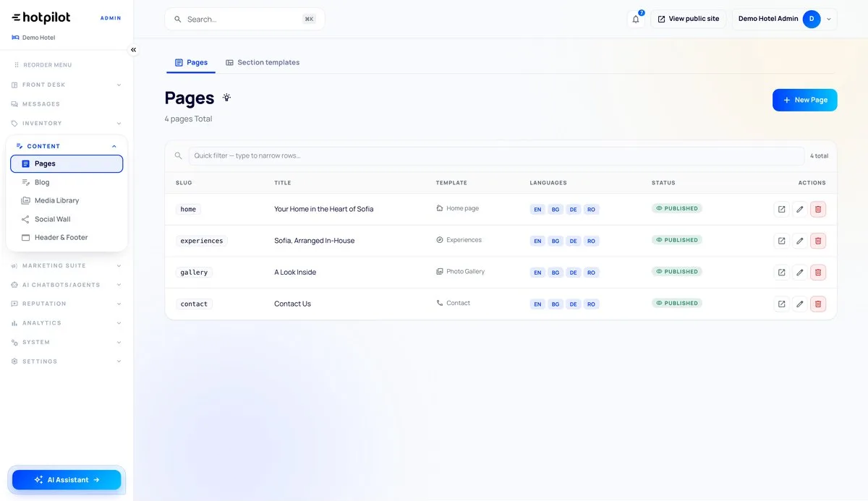868x501 pixels.
Task: Click title 'Your Home in the Heart of Sofia'
Action: [324, 210]
